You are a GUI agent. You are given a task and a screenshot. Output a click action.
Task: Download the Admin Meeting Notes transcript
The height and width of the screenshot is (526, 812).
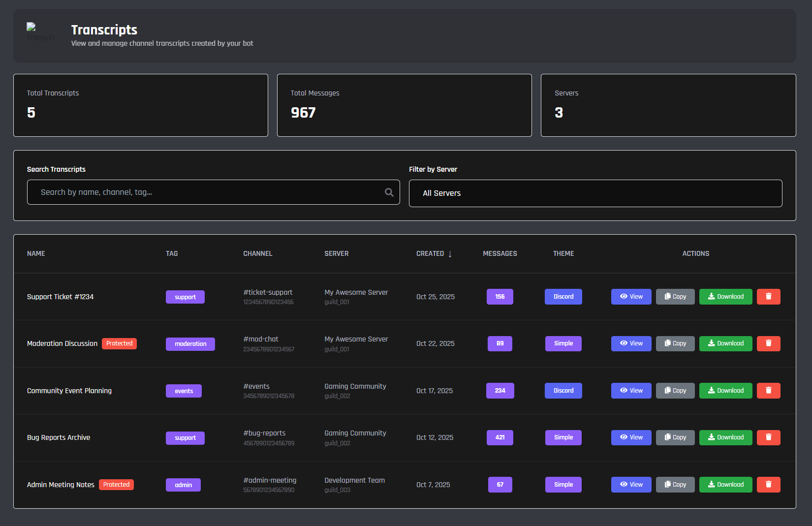tap(725, 485)
